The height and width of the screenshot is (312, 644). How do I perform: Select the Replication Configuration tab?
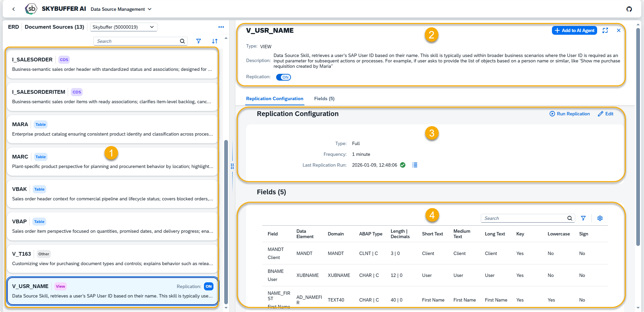(274, 98)
